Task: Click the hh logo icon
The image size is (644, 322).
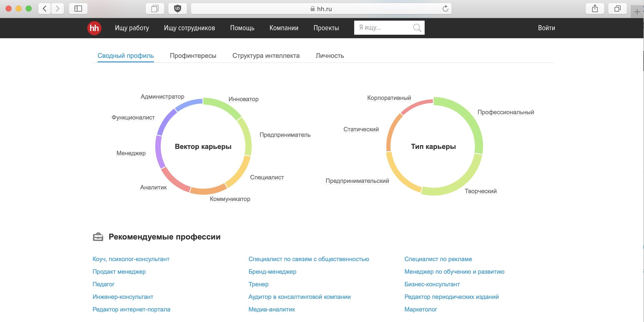Action: click(94, 28)
